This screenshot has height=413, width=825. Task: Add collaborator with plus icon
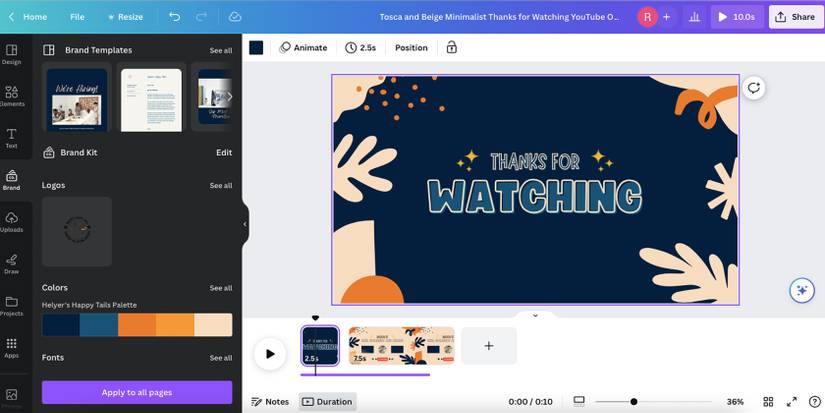666,17
